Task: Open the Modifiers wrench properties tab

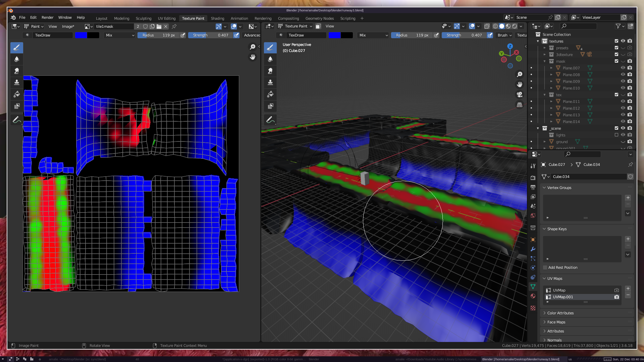Action: [x=533, y=249]
